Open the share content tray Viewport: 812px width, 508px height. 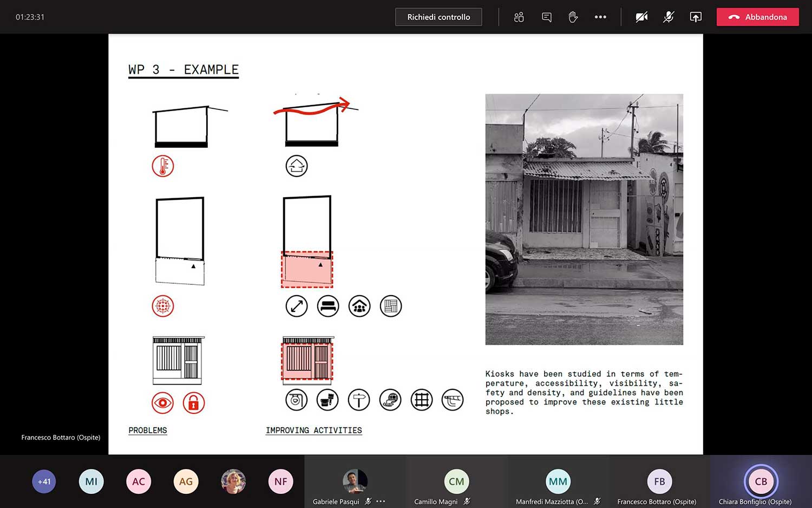pyautogui.click(x=696, y=17)
